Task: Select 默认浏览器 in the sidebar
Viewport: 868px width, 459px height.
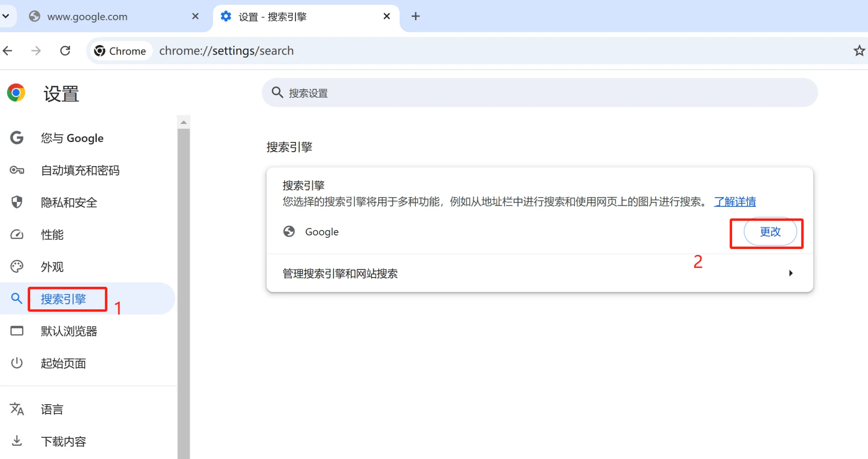Action: pos(69,331)
